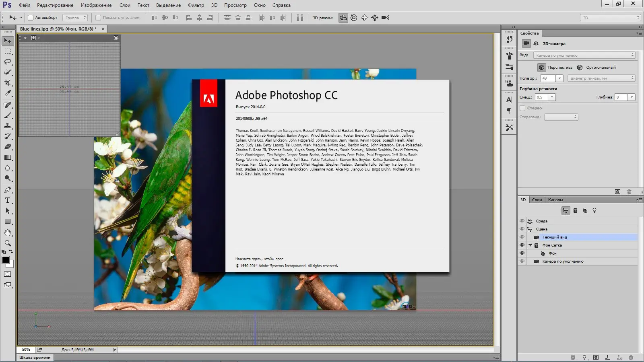The width and height of the screenshot is (644, 362).
Task: Select the Clone Stamp tool
Action: (x=8, y=126)
